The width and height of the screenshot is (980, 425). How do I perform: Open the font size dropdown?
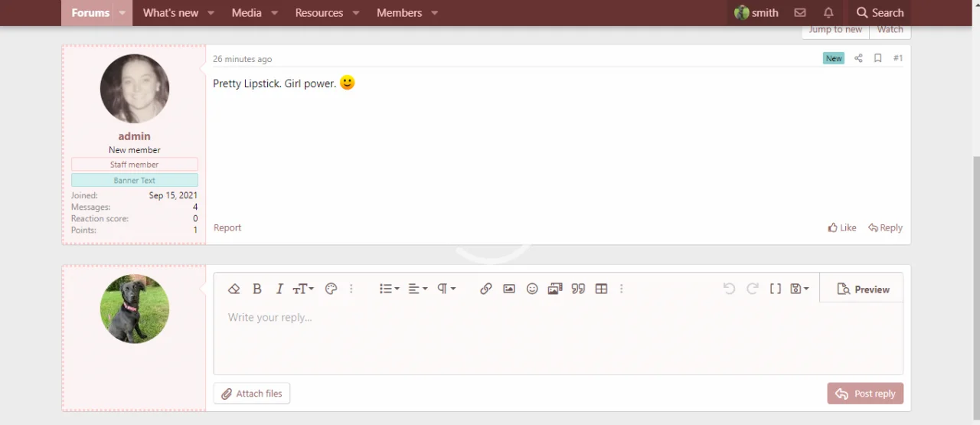303,289
